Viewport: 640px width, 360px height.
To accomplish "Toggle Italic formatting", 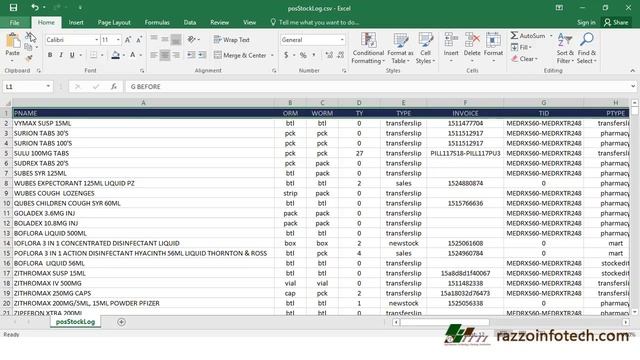I will [61, 55].
